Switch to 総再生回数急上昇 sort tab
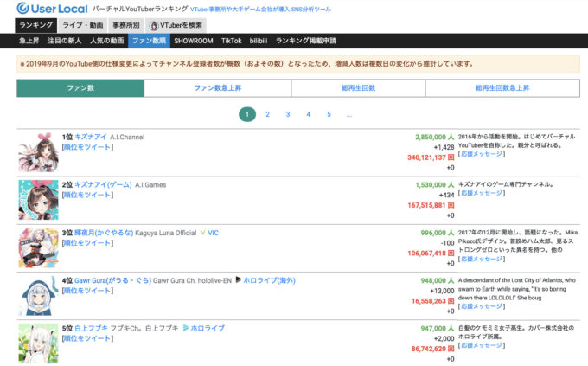The height and width of the screenshot is (366, 588). coord(502,88)
